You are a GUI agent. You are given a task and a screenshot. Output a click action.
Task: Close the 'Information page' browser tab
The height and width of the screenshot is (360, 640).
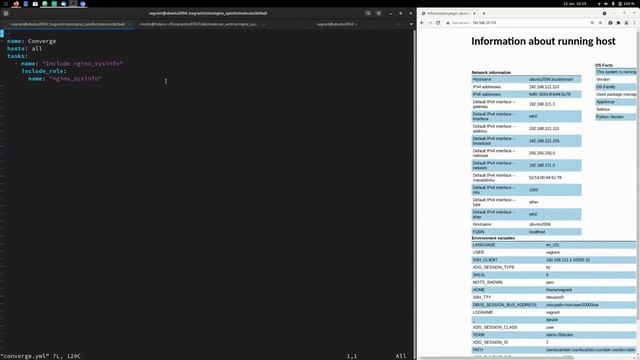[x=474, y=13]
